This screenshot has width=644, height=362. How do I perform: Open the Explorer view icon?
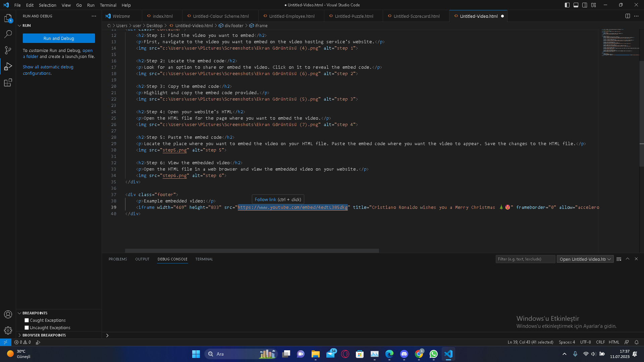[8, 18]
